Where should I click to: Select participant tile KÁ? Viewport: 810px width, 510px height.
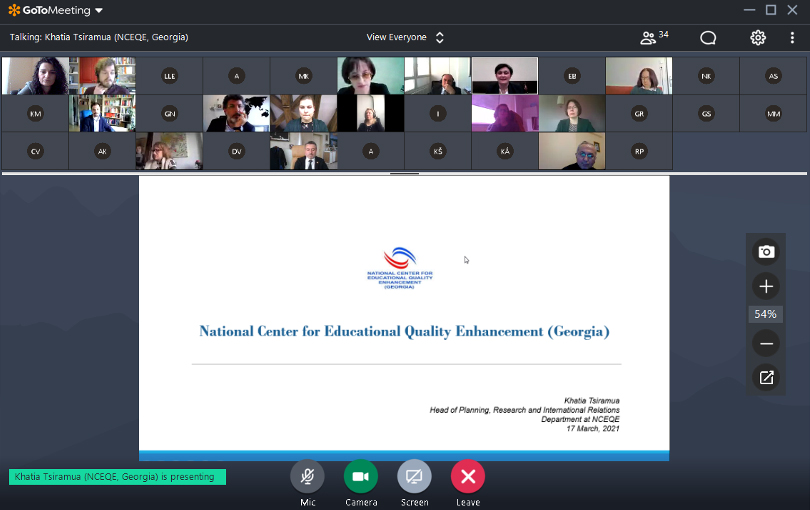pyautogui.click(x=505, y=151)
